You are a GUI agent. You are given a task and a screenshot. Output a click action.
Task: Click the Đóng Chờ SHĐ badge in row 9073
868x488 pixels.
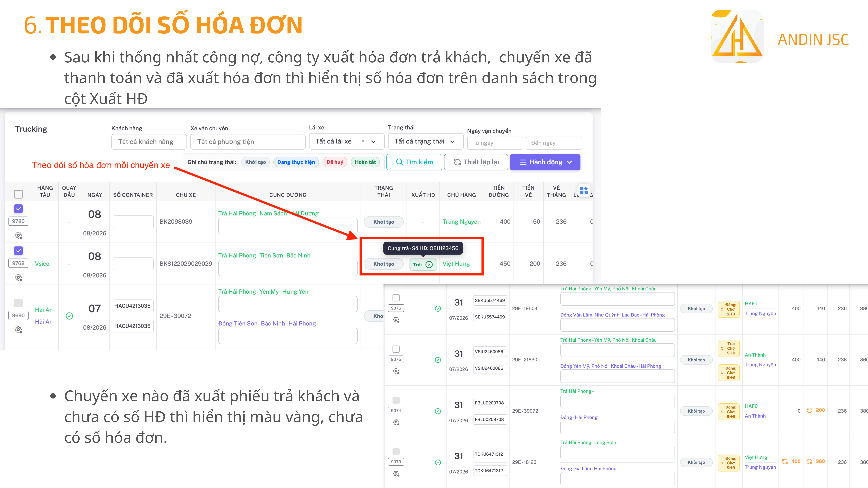pos(728,463)
